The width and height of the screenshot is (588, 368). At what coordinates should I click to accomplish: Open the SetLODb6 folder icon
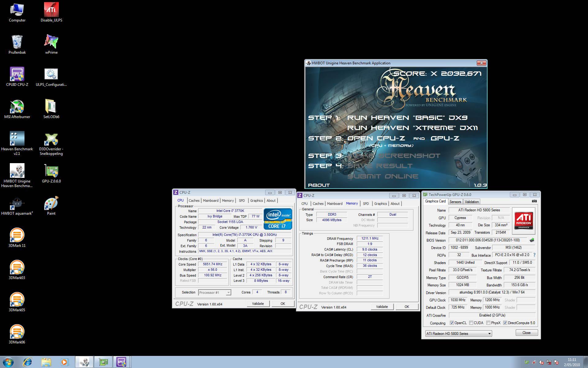(51, 109)
